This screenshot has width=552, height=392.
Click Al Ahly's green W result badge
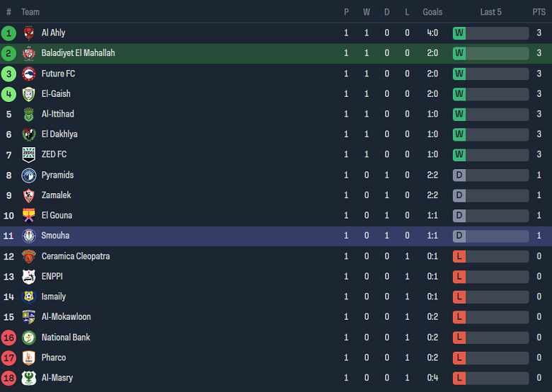pyautogui.click(x=459, y=33)
